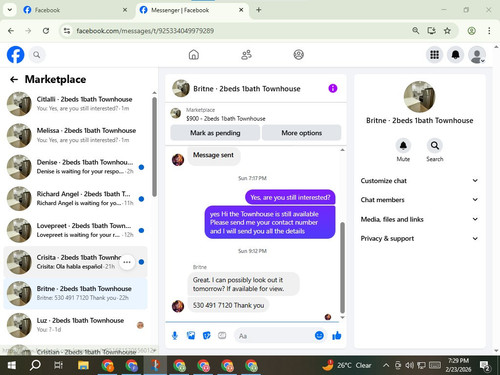Open the Windows notification center icon
This screenshot has width=500, height=375.
point(485,366)
